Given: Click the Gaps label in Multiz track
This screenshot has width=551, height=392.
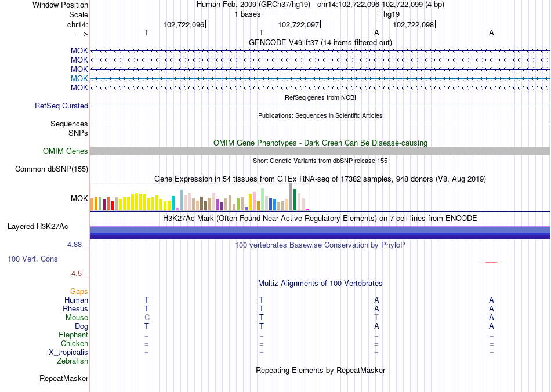Looking at the screenshot, I should (x=79, y=291).
